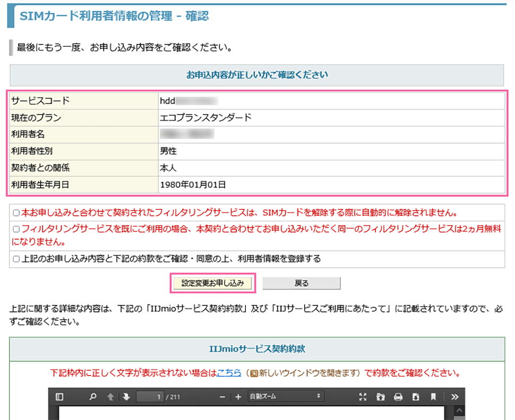Image resolution: width=515 pixels, height=420 pixels.
Task: Click the bookmark current view icon
Action: (x=433, y=397)
